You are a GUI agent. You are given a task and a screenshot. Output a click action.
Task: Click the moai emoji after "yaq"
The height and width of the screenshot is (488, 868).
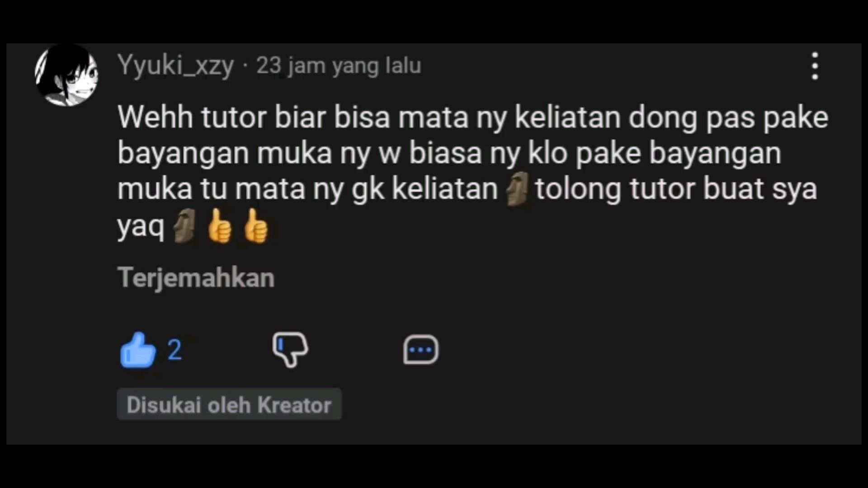pos(184,226)
